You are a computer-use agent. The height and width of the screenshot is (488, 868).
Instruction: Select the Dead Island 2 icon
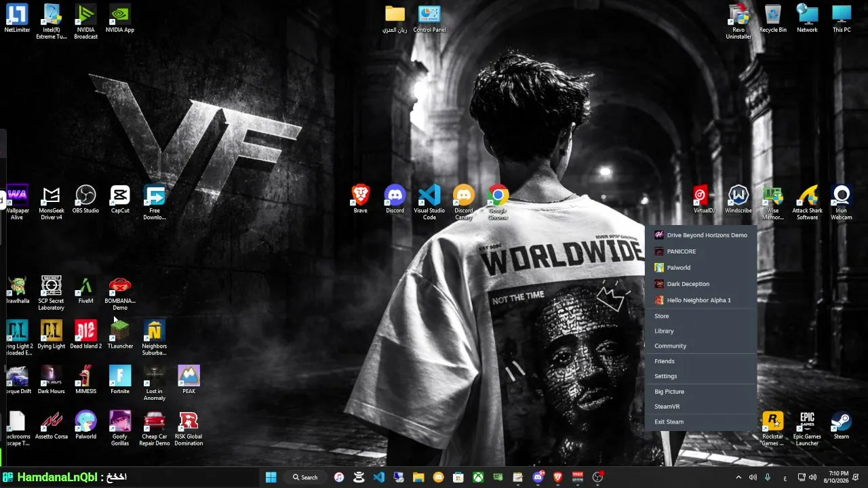pos(85,335)
